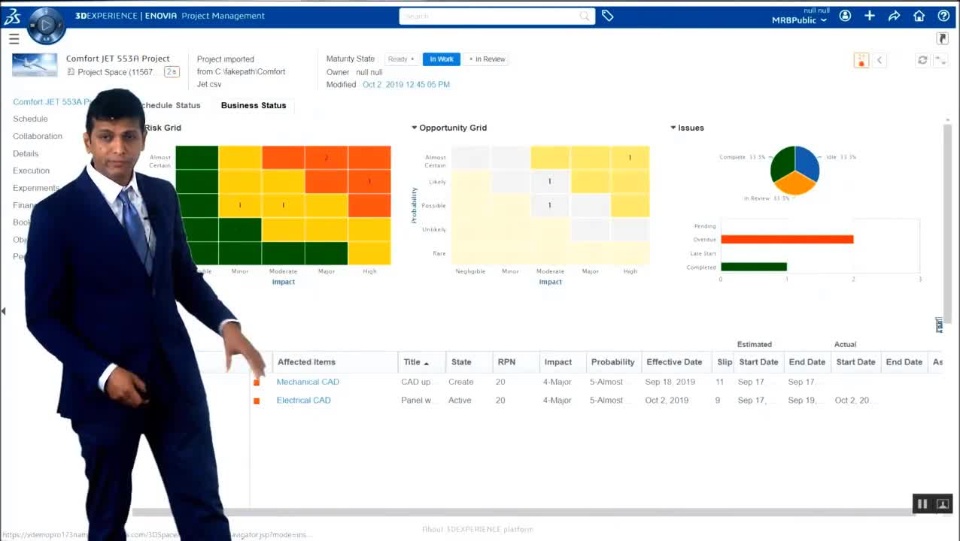Click the plus Add icon
960x541 pixels.
(x=869, y=16)
